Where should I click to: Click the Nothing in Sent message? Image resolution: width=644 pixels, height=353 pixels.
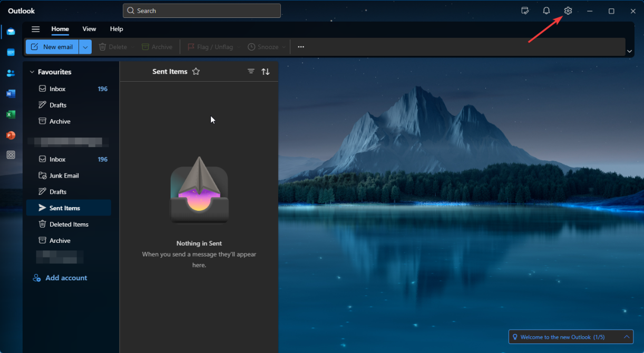coord(199,243)
